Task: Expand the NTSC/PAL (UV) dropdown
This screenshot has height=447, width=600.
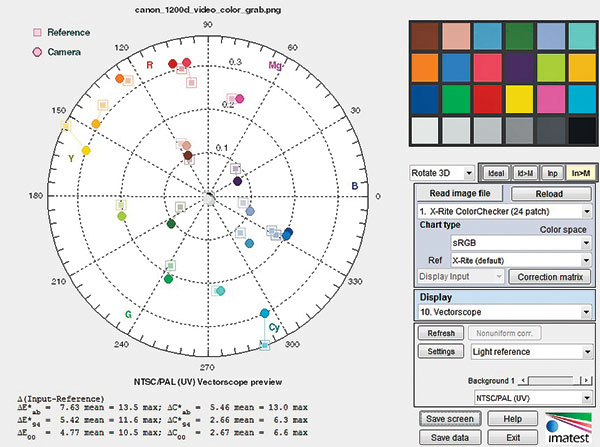Action: (533, 398)
